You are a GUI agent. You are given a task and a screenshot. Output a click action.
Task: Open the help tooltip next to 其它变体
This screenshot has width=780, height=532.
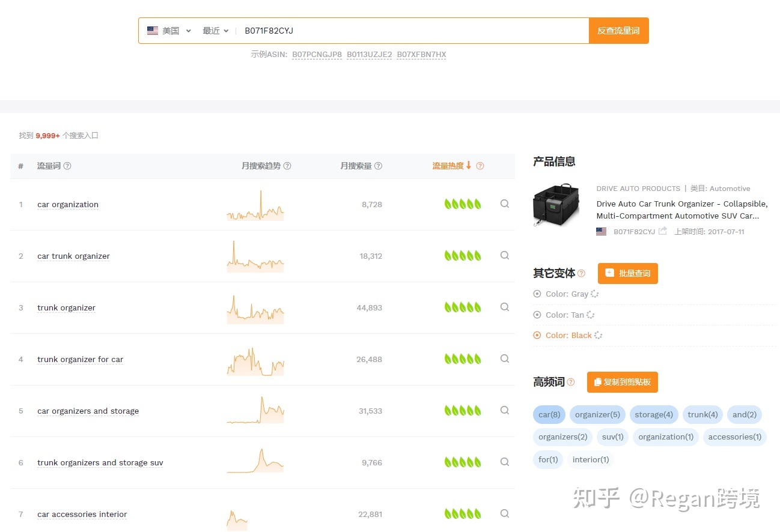click(x=580, y=272)
